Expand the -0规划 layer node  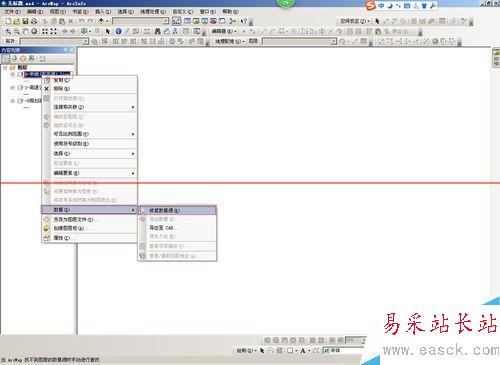13,101
